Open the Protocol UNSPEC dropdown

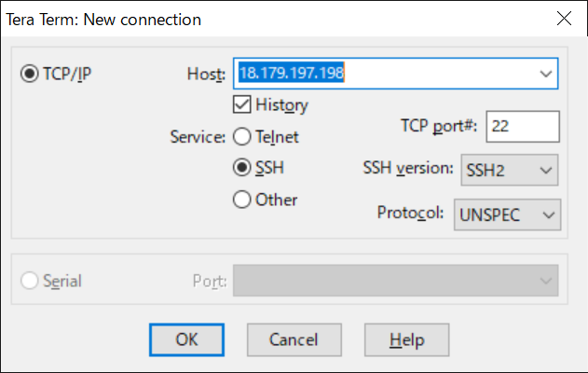(507, 214)
